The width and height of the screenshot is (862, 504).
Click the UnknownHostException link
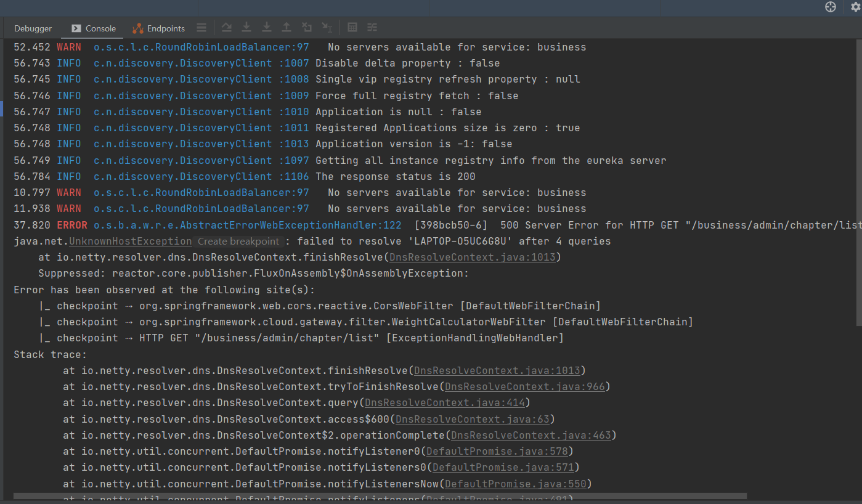coord(131,242)
